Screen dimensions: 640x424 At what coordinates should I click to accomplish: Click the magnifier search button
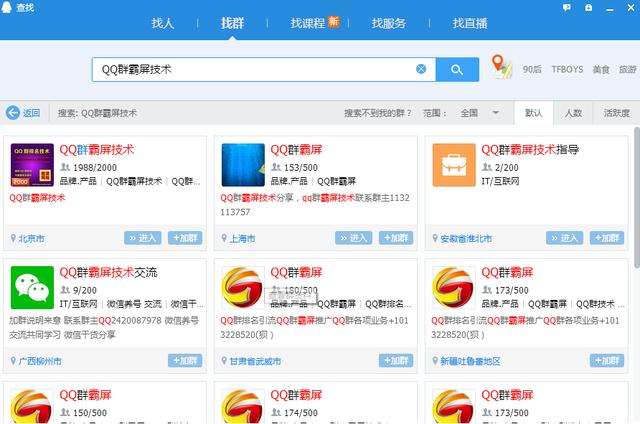point(457,69)
